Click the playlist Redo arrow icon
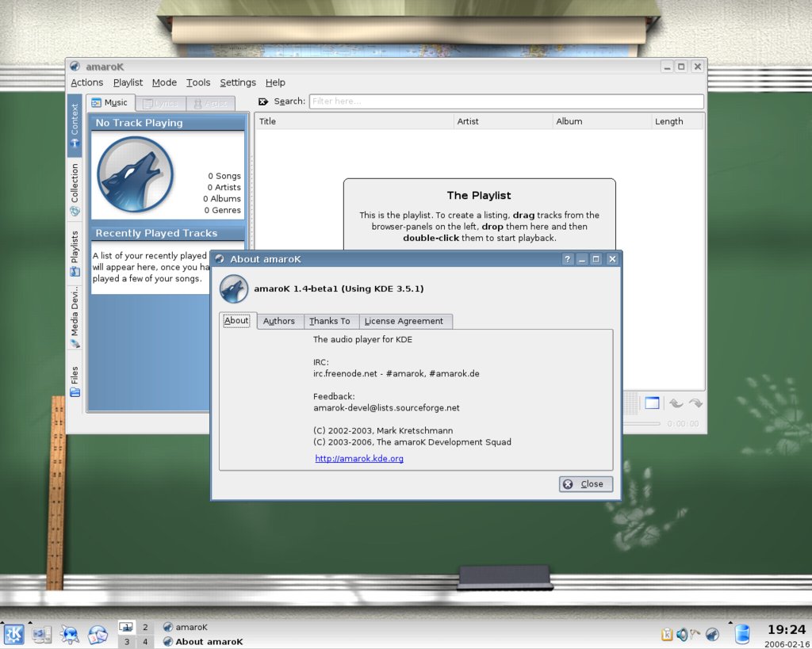Screen dimensions: 812x649 (x=695, y=403)
